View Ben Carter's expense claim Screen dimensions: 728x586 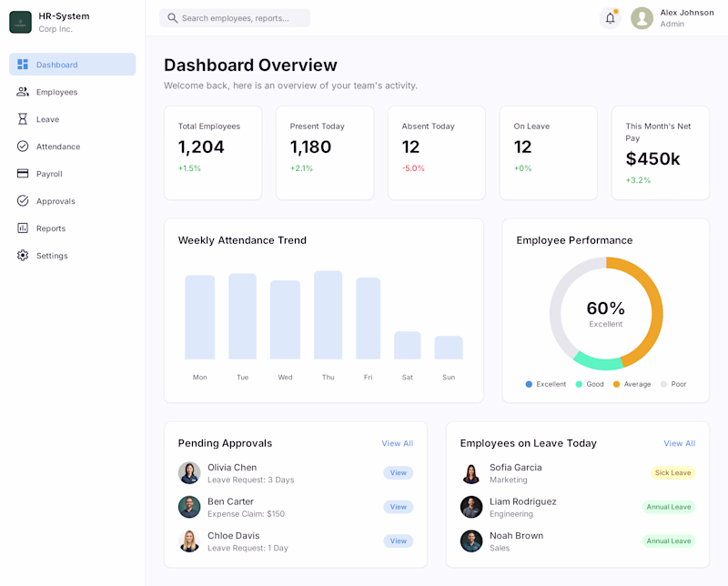coord(399,507)
